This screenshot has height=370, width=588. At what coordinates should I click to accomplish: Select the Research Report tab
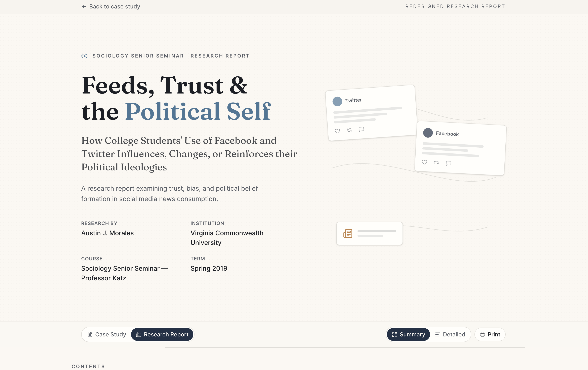click(x=162, y=334)
